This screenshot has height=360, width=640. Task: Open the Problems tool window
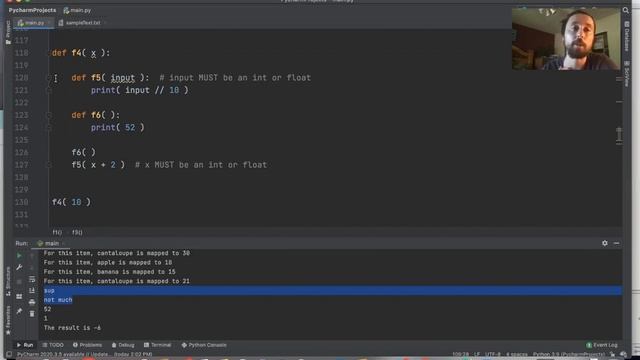click(87, 345)
